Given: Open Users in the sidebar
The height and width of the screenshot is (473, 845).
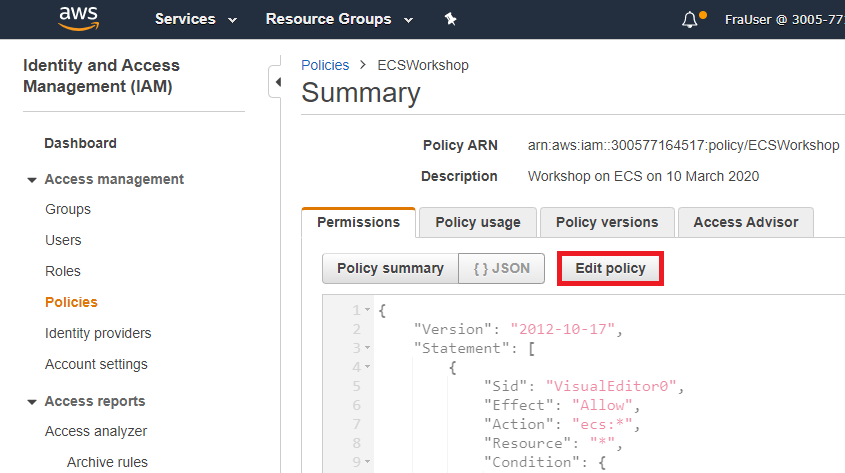Looking at the screenshot, I should 63,240.
